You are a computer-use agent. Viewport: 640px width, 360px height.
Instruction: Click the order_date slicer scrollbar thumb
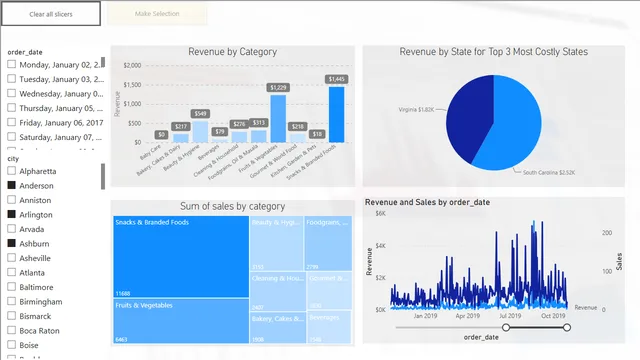tap(103, 62)
